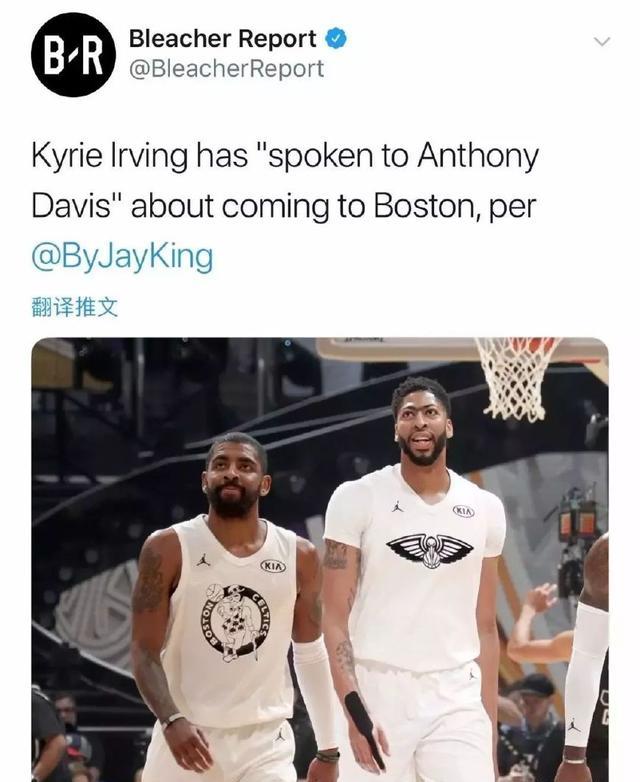Click the Jordan logo on Pelicans shirt
This screenshot has height=782, width=640.
pos(397,508)
